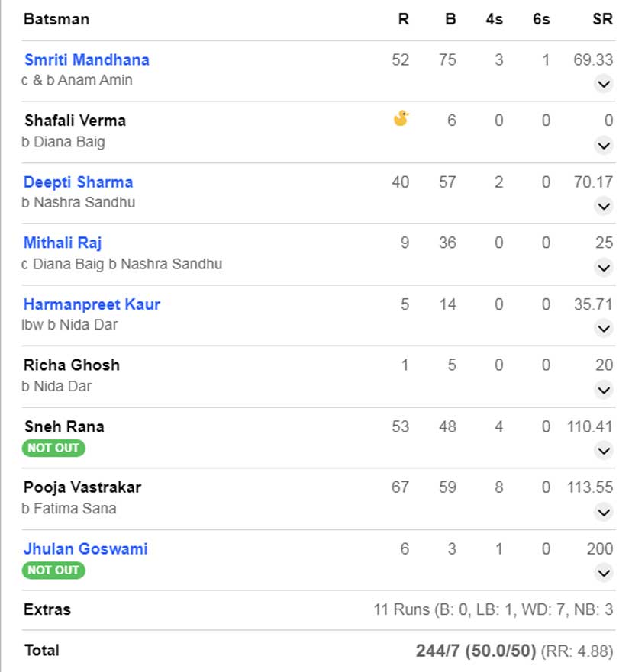The height and width of the screenshot is (672, 632).
Task: Expand Richa Ghosh's details chevron
Action: [x=604, y=390]
